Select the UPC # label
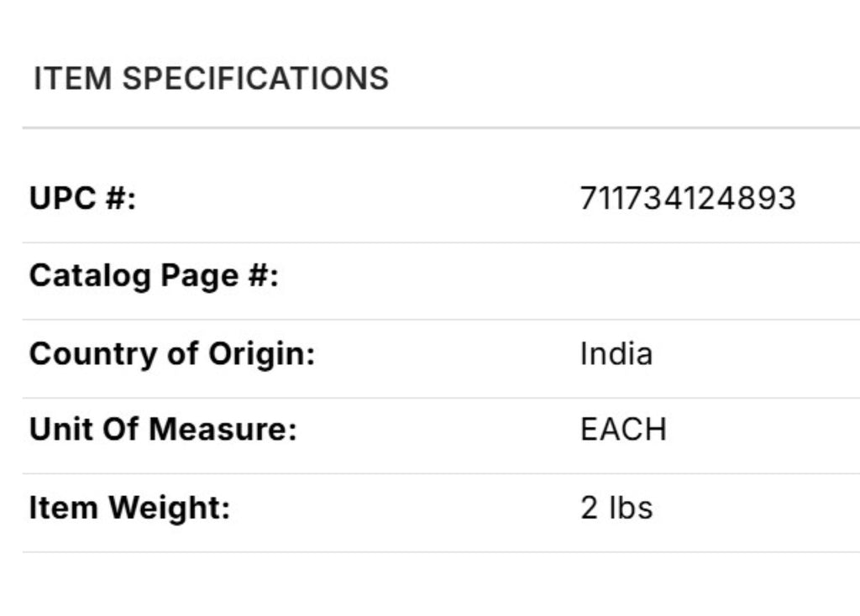 pyautogui.click(x=82, y=199)
